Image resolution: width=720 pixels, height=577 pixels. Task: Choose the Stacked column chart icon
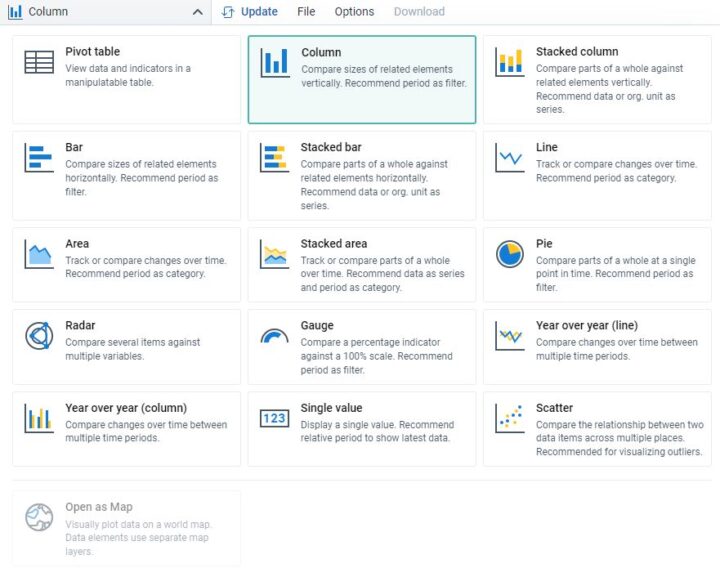(510, 62)
